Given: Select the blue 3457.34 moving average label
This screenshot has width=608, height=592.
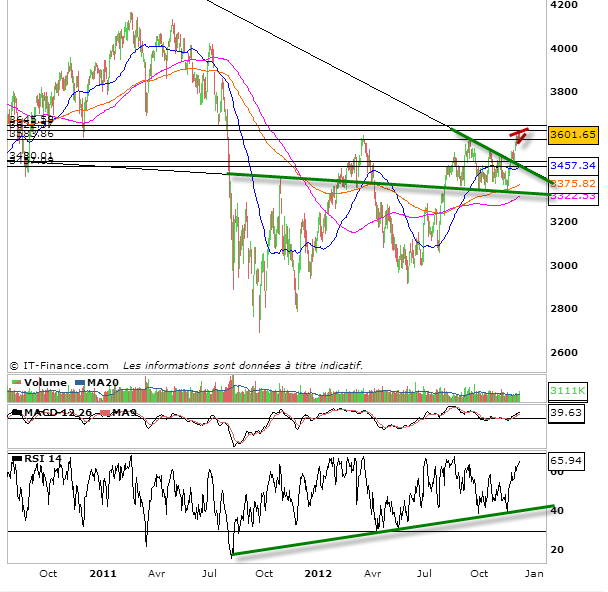Looking at the screenshot, I should click(x=573, y=165).
